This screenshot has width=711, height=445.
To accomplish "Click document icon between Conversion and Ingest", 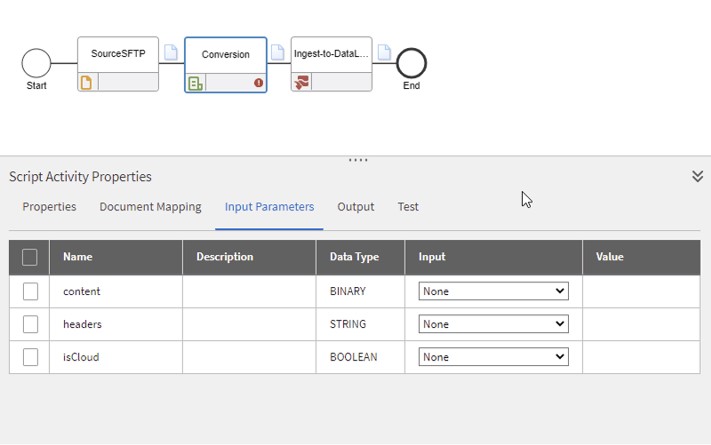I will pos(278,52).
